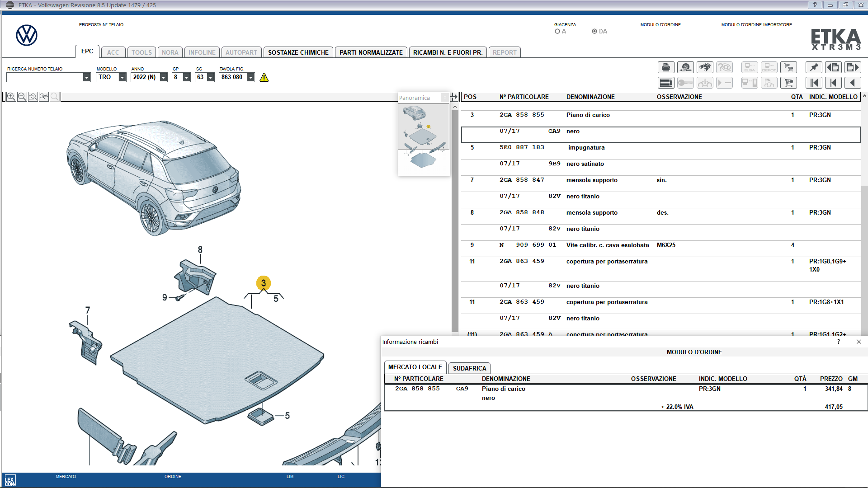Go to previous page with document-left icon

833,67
